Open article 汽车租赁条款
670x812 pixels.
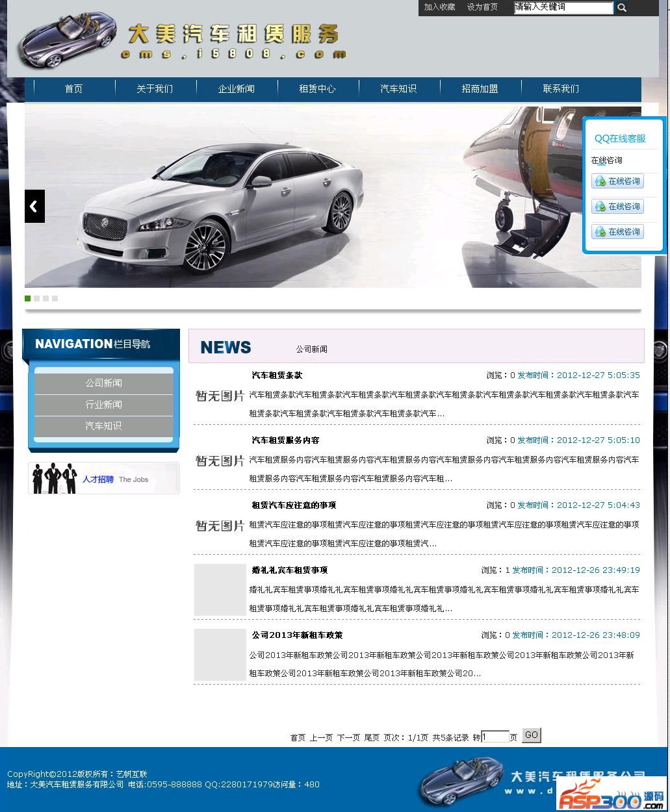click(277, 375)
